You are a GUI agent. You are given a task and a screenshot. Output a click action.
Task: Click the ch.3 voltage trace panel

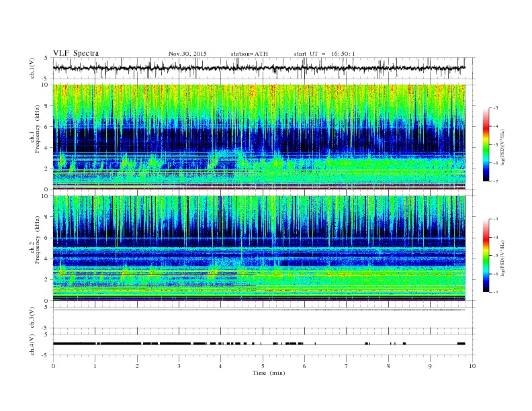[264, 318]
